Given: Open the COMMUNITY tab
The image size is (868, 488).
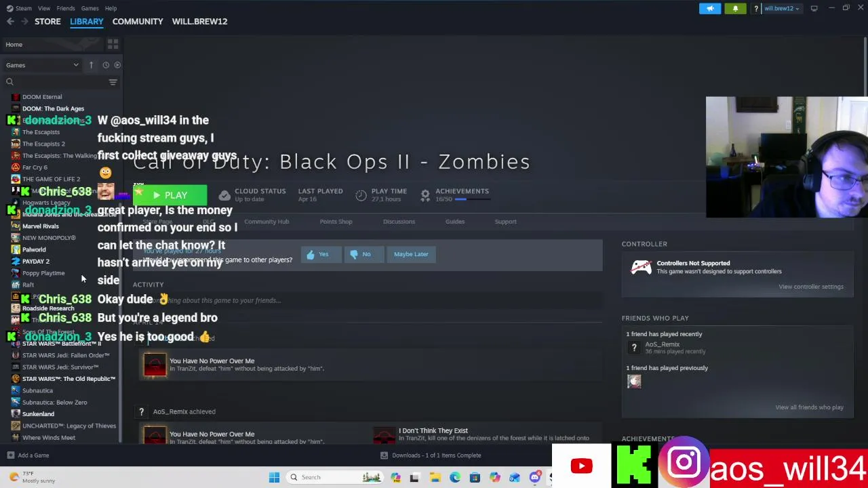Looking at the screenshot, I should pos(138,21).
